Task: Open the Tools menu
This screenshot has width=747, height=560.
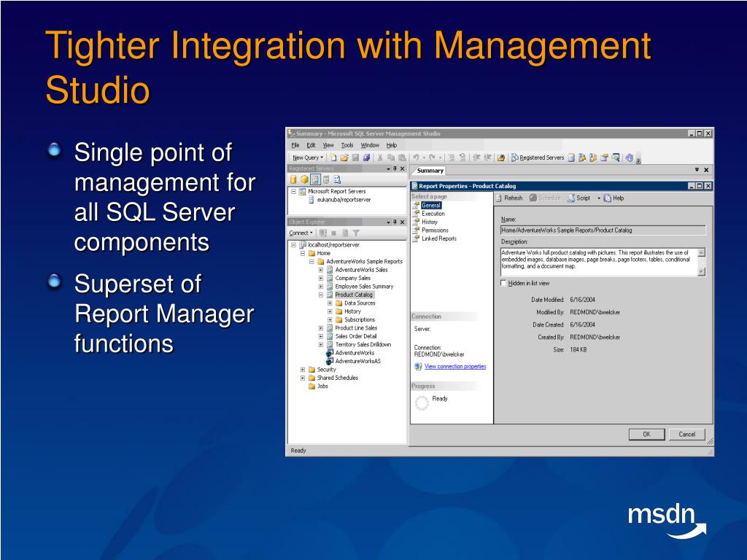Action: click(347, 145)
